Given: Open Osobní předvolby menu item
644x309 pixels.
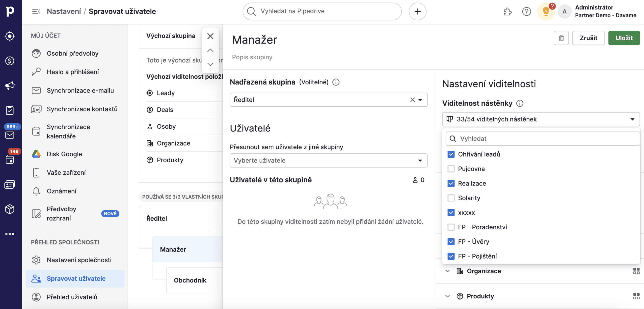Looking at the screenshot, I should coord(73,53).
